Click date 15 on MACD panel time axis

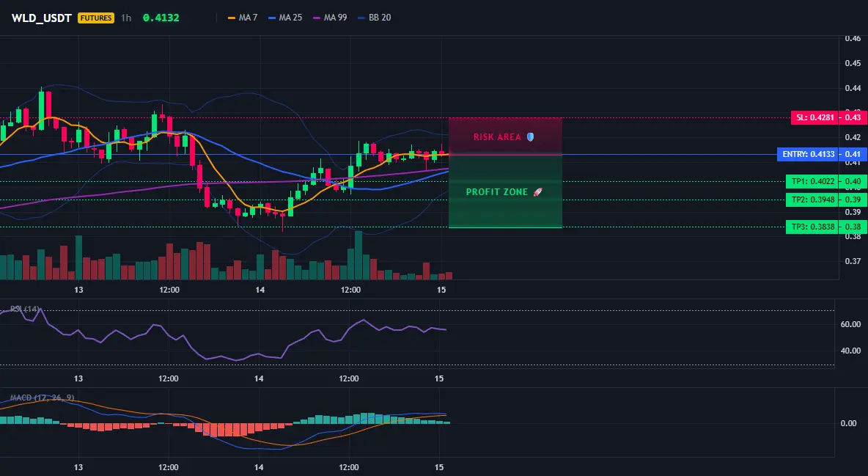coord(439,467)
